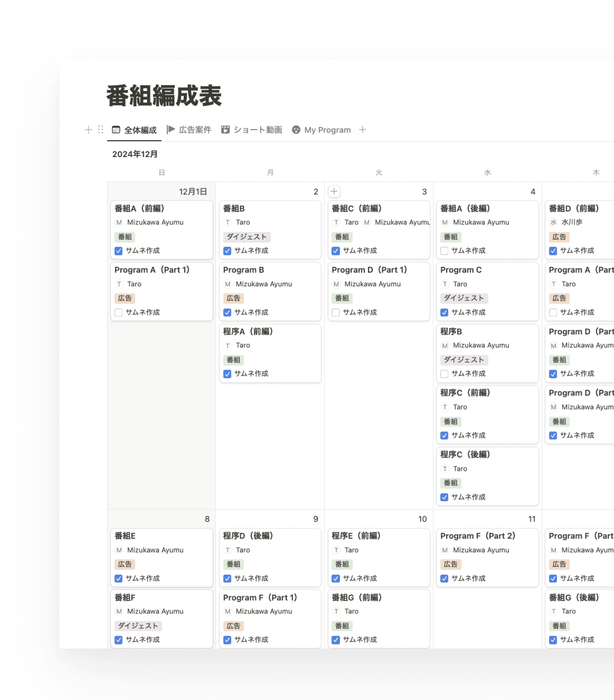Select the 番組 tag on 程序C（後編）
Screen dimensions: 614x700
[x=451, y=483]
